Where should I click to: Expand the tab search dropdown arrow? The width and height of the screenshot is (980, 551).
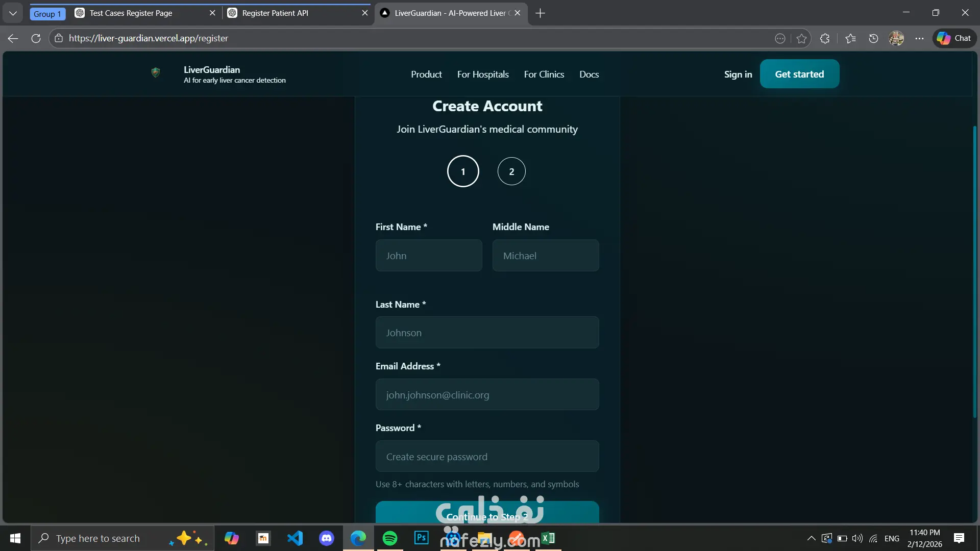[x=13, y=13]
